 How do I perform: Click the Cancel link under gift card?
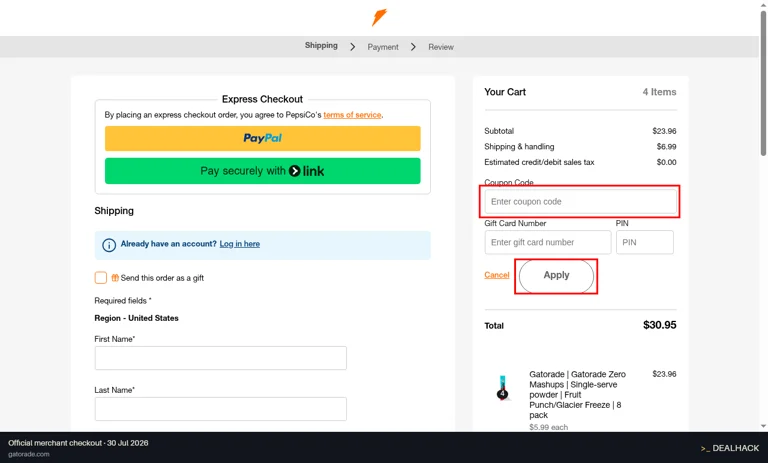[x=497, y=275]
